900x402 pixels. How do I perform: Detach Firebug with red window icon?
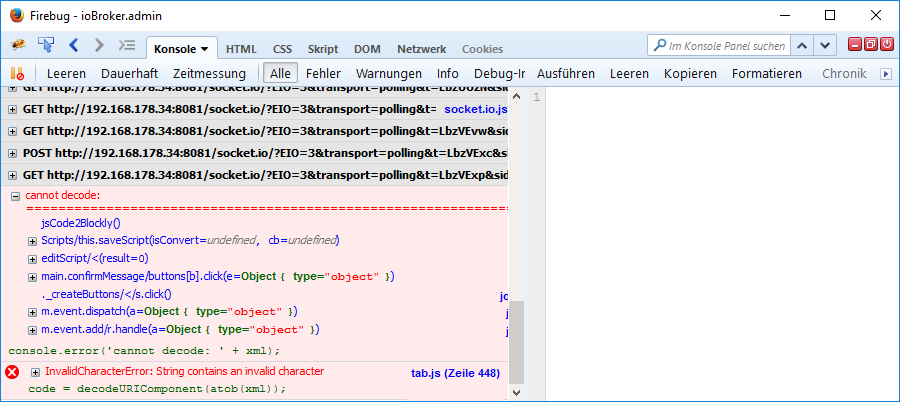[x=871, y=45]
